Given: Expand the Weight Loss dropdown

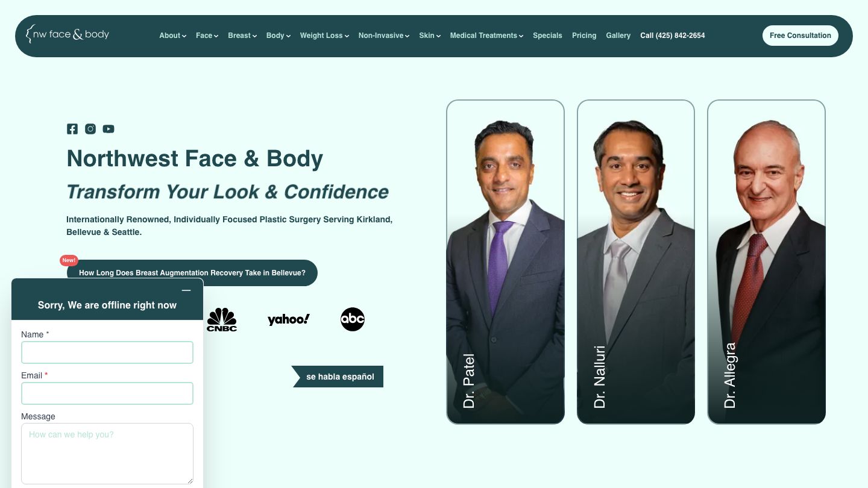Looking at the screenshot, I should coord(324,36).
